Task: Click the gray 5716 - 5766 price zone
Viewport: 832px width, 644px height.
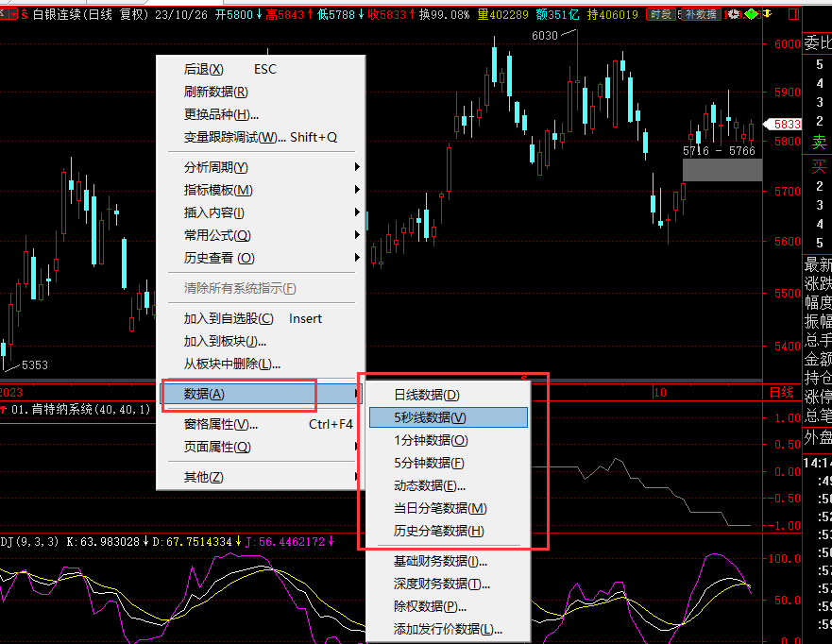Action: [722, 170]
